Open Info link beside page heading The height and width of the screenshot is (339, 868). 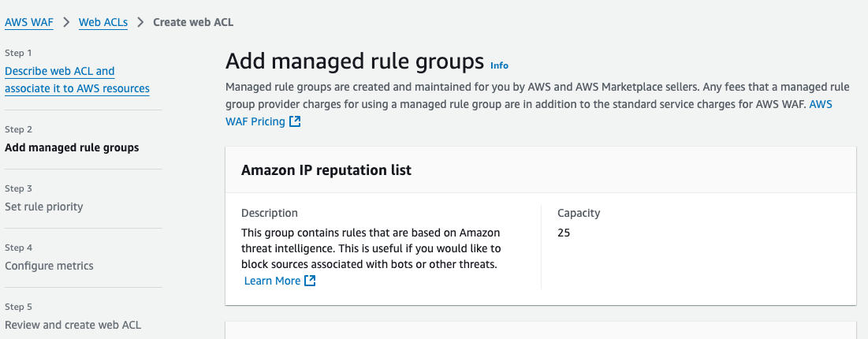point(499,65)
